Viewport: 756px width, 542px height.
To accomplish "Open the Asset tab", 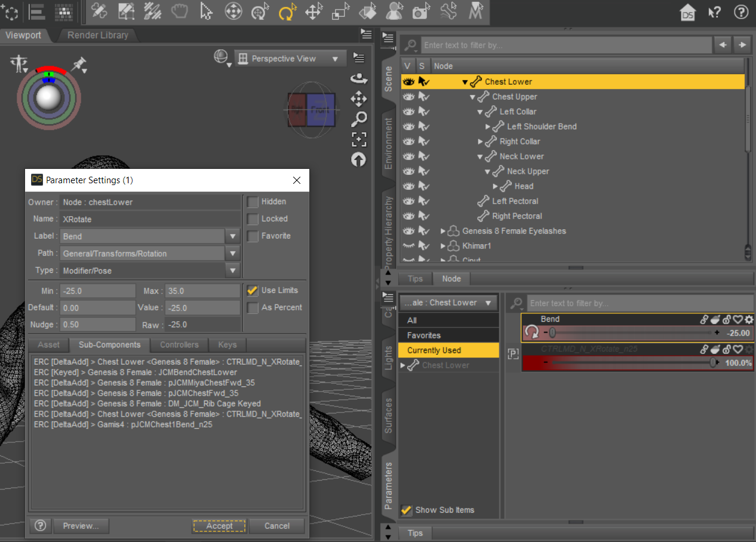I will pyautogui.click(x=49, y=344).
